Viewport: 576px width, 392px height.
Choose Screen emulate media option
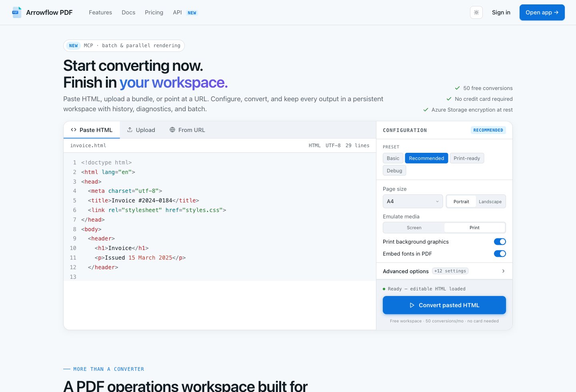[414, 228]
